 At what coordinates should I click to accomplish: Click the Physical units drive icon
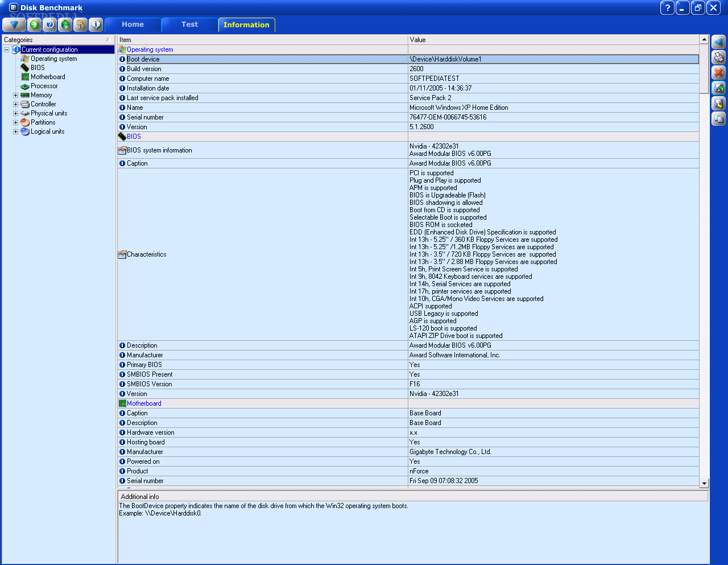(x=25, y=113)
